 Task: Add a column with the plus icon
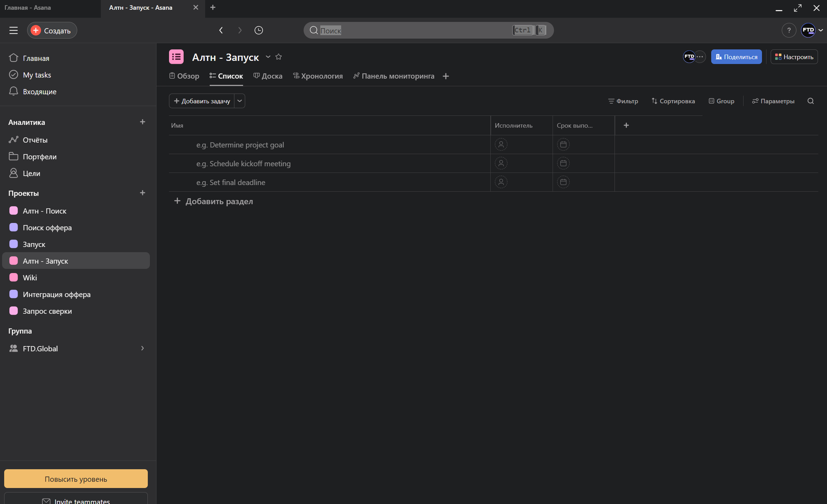click(x=626, y=125)
